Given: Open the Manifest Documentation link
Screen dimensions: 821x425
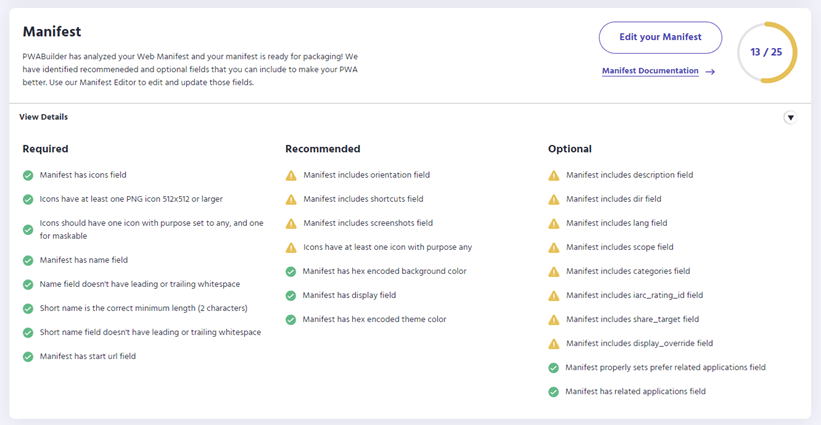Looking at the screenshot, I should (650, 71).
